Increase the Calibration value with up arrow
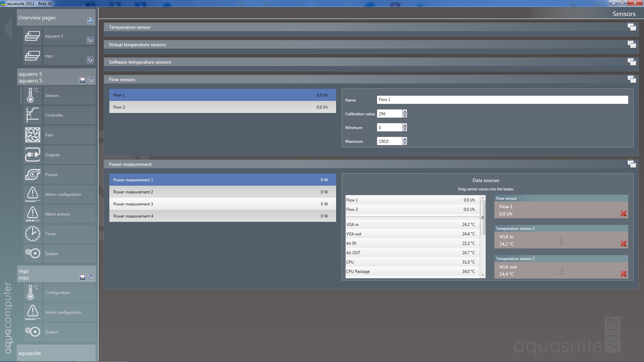644x362 pixels. 405,112
